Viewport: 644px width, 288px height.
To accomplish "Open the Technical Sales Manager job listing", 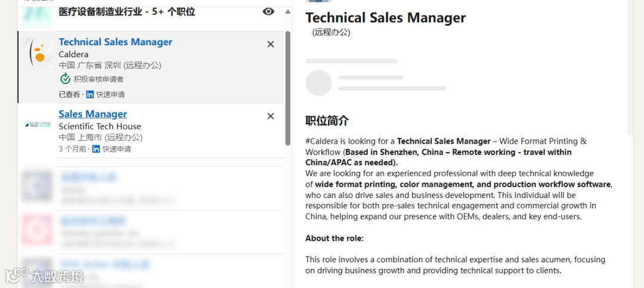I will (115, 42).
